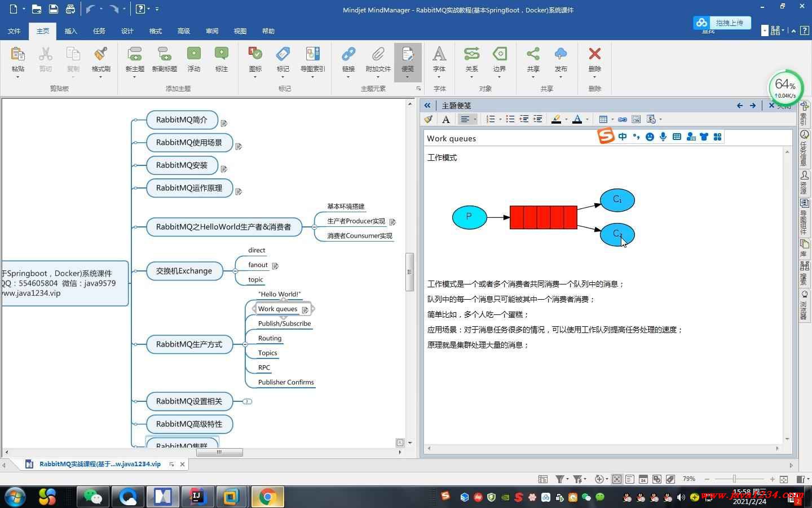Apply bulleted list in notes toolbar
This screenshot has height=508, width=812.
[510, 119]
